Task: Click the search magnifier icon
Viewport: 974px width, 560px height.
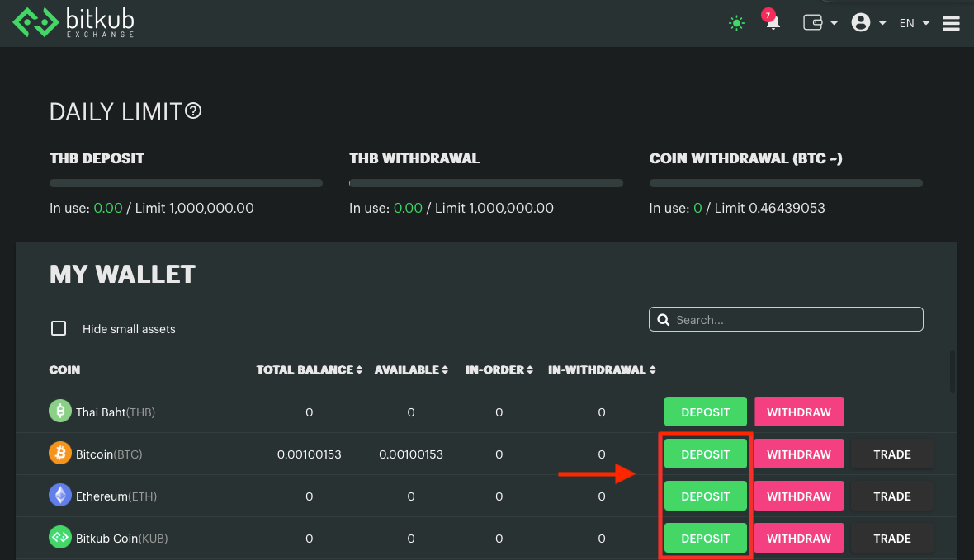Action: [664, 320]
